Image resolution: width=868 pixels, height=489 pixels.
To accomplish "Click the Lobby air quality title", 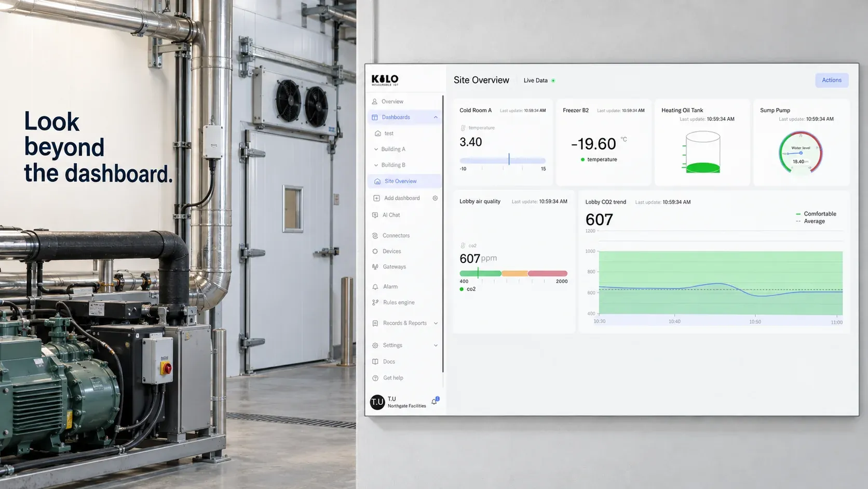I will (x=480, y=202).
